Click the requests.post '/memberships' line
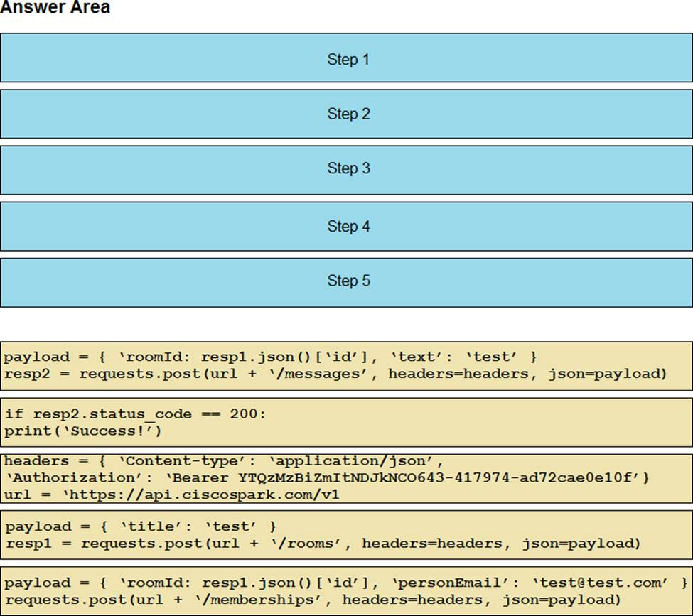 (x=313, y=600)
